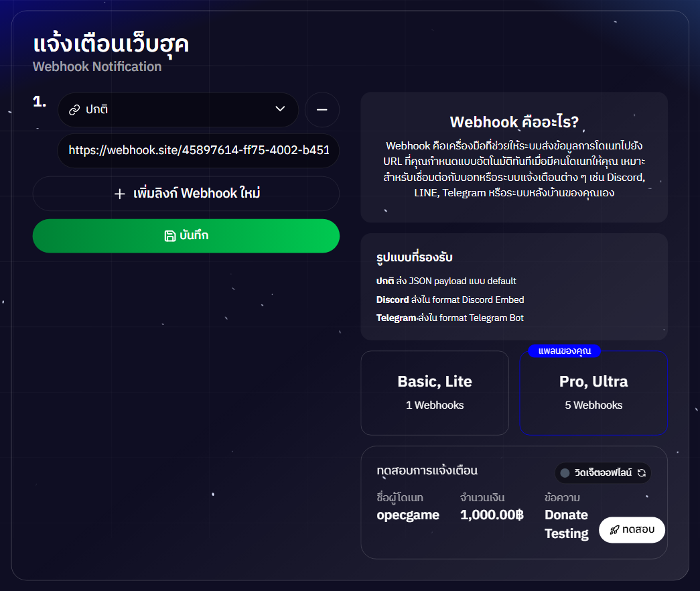
Task: Select the Pro, Ultra plan card
Action: pyautogui.click(x=593, y=393)
